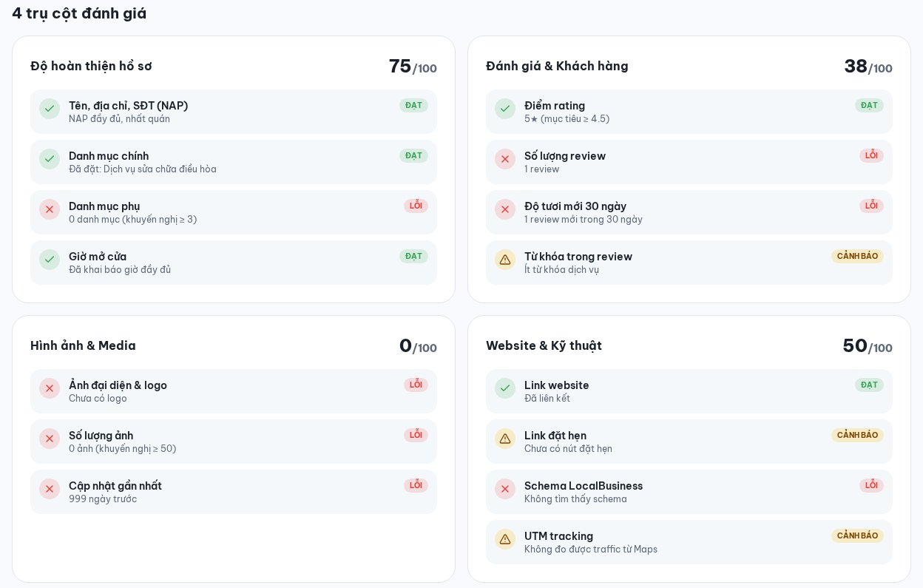Click the ĐẠT badge on Link website row
The width and height of the screenshot is (923, 588).
click(x=869, y=385)
